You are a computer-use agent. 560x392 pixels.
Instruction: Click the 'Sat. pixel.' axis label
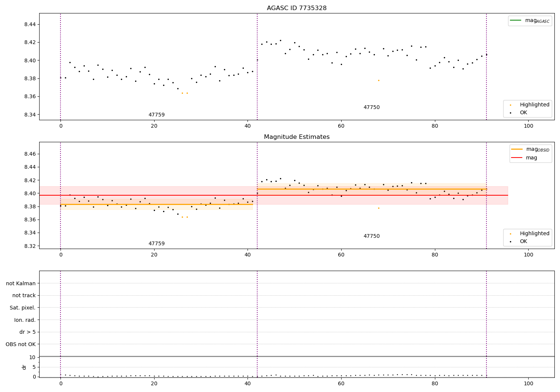(x=23, y=308)
